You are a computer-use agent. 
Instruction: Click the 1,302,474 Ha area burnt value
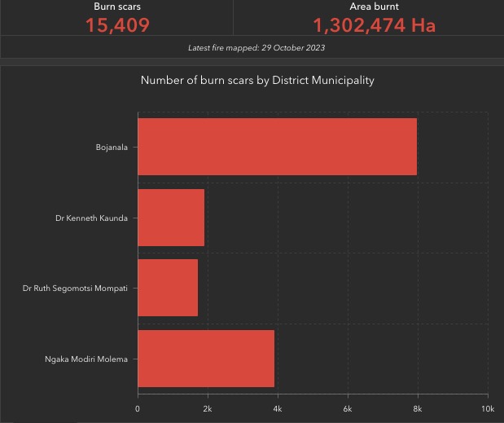(x=375, y=25)
